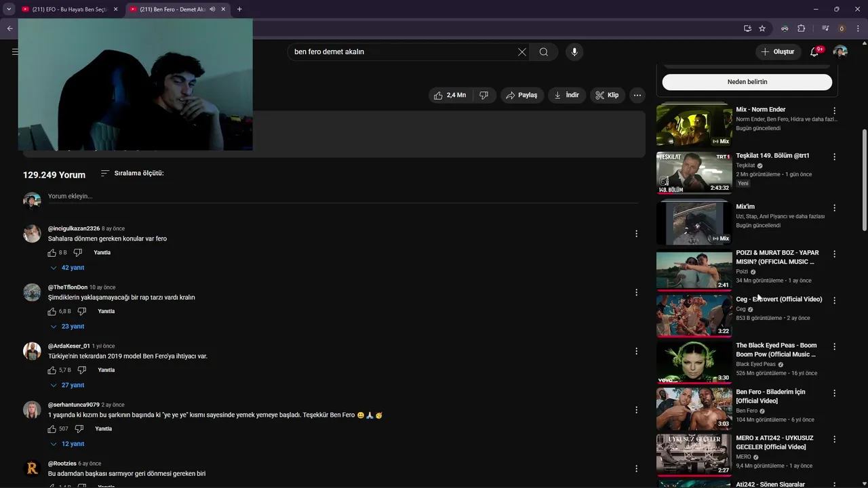This screenshot has width=868, height=488.
Task: Open Mix - Norm Ender thumbnail
Action: click(x=694, y=125)
